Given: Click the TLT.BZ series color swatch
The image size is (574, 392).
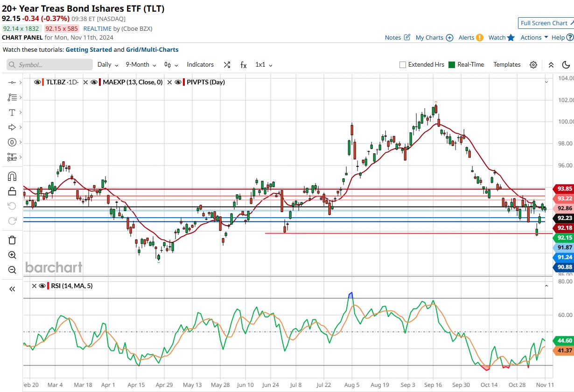Looking at the screenshot, I should pyautogui.click(x=44, y=82).
